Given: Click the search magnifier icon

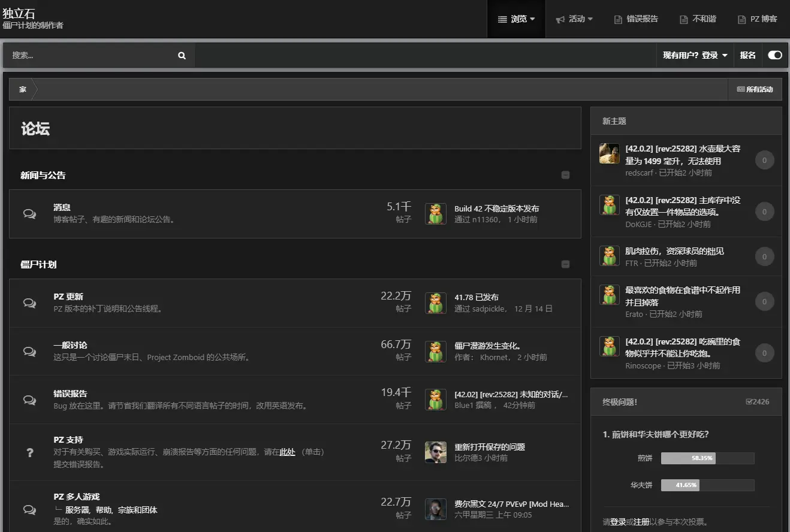Looking at the screenshot, I should 182,55.
